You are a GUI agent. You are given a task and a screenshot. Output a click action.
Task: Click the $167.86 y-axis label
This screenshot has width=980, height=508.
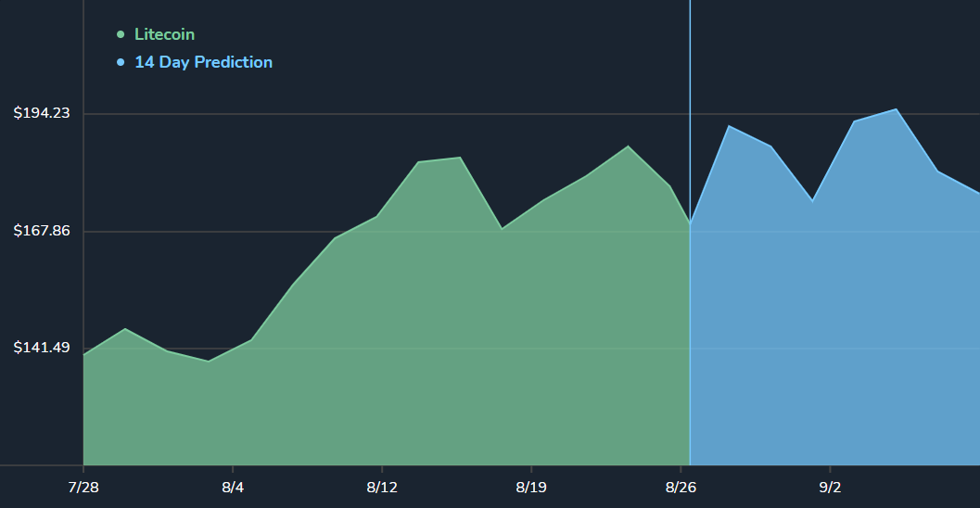[42, 231]
